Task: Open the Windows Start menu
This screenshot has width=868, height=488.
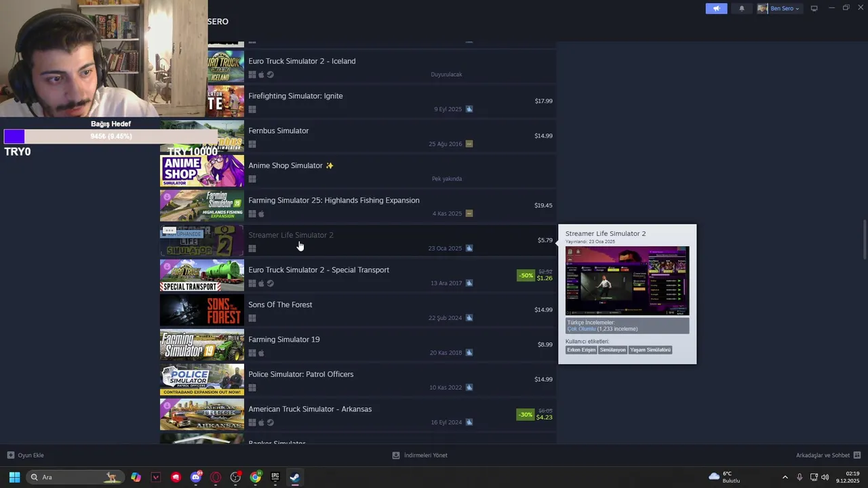Action: (14, 477)
